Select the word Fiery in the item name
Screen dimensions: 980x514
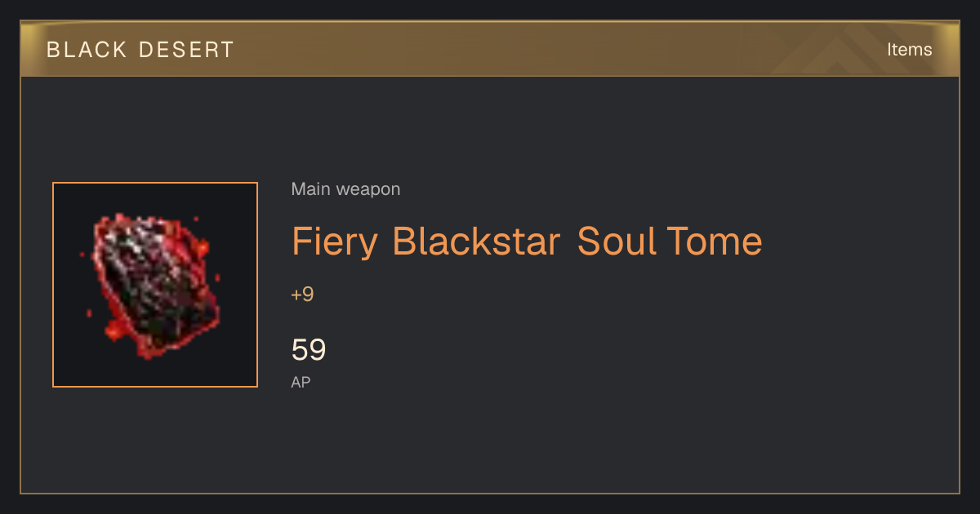coord(336,241)
